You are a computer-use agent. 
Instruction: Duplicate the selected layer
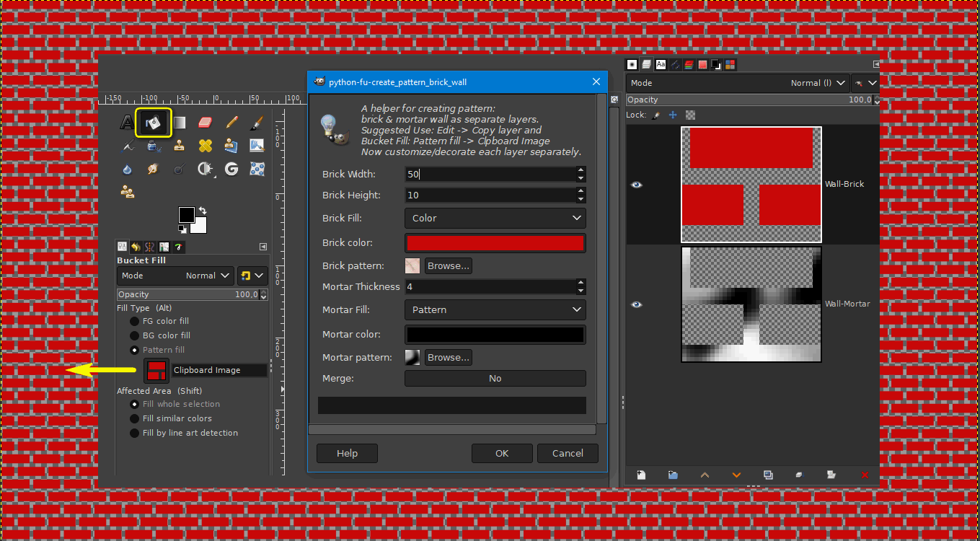[768, 475]
